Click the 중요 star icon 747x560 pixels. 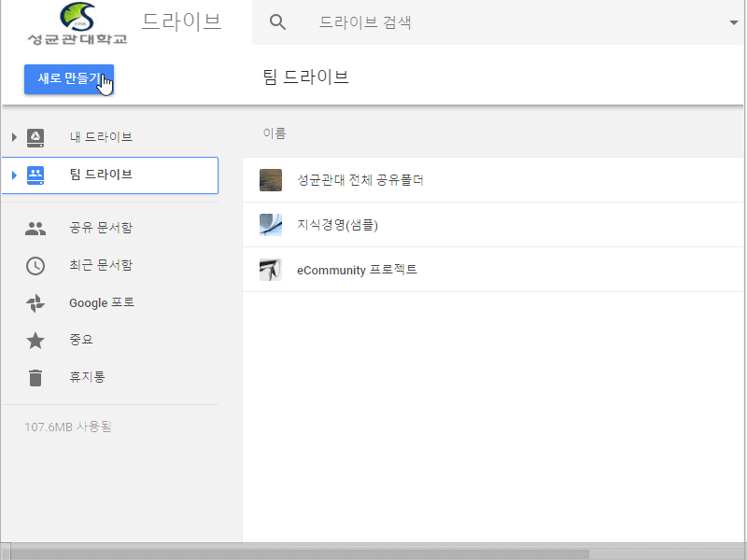(35, 341)
